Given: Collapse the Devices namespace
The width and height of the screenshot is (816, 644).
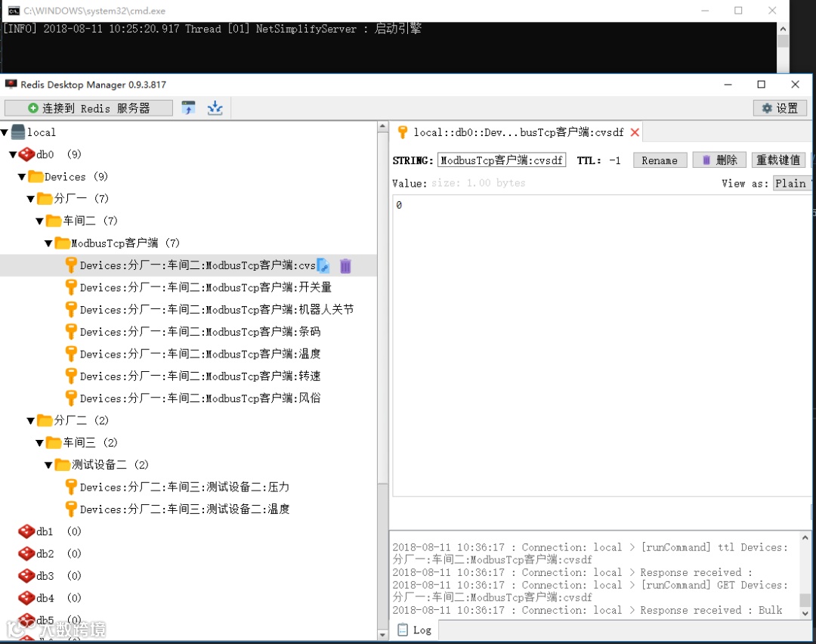Looking at the screenshot, I should (x=22, y=177).
